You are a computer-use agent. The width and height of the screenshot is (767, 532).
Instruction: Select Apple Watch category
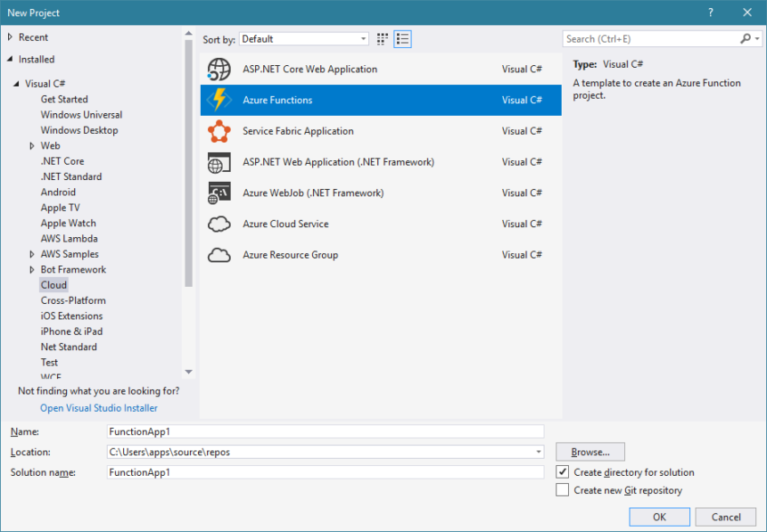[69, 223]
